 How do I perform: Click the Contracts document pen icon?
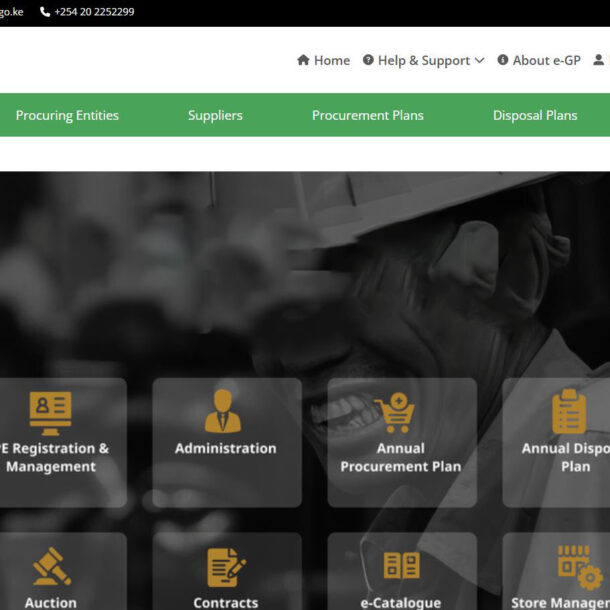(226, 568)
